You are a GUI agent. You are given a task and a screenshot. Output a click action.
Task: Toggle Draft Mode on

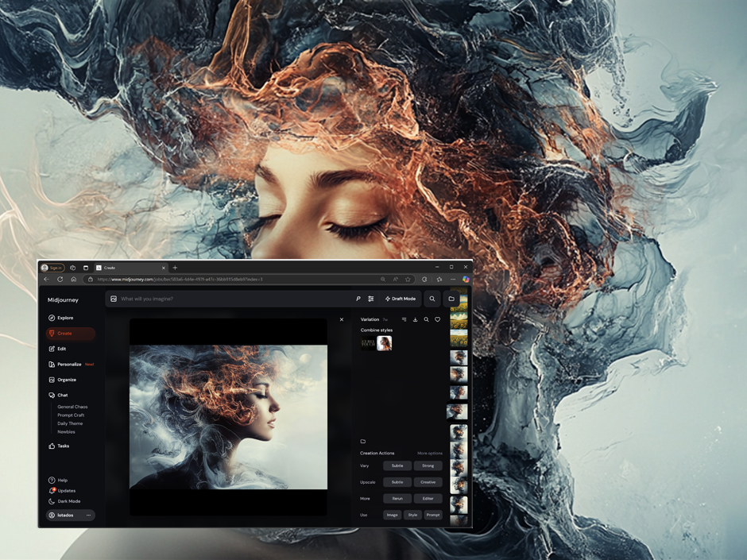pos(401,299)
